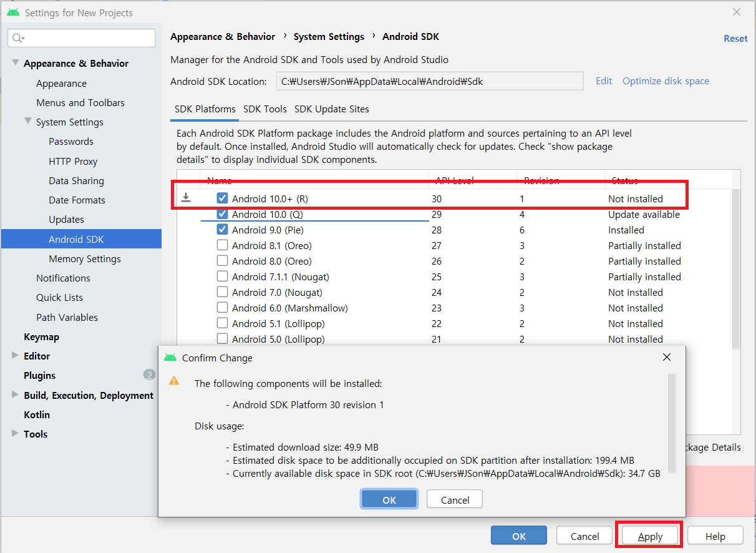Click Edit link for SDK location
The height and width of the screenshot is (553, 756).
604,81
